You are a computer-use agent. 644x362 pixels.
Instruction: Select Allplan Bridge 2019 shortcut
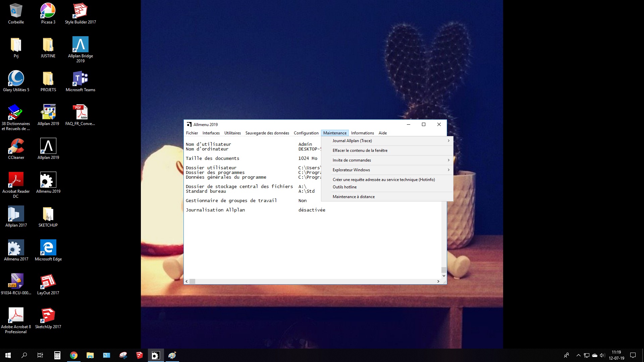80,50
